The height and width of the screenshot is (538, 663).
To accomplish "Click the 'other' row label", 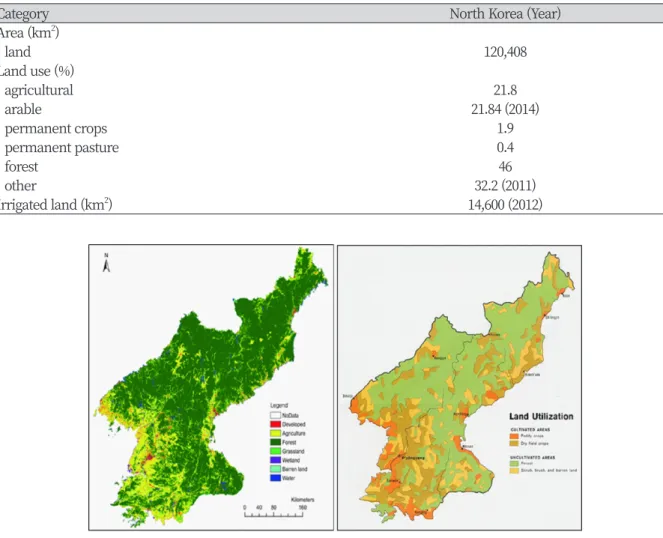I will click(21, 186).
